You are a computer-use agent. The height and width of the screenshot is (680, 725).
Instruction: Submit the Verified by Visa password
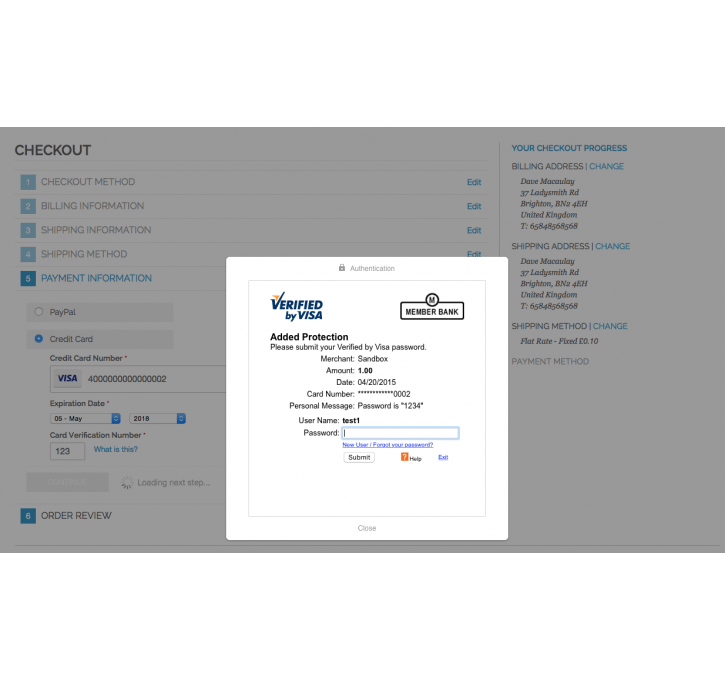tap(359, 457)
